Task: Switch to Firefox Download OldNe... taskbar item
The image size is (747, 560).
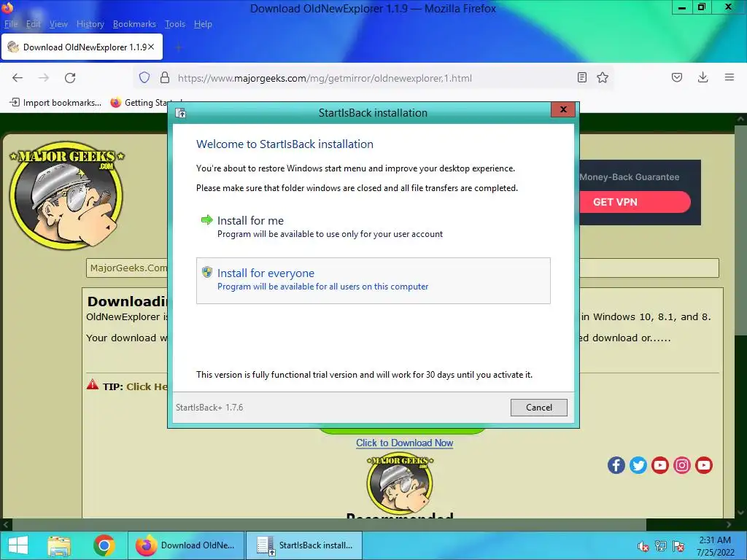Action: coord(186,545)
